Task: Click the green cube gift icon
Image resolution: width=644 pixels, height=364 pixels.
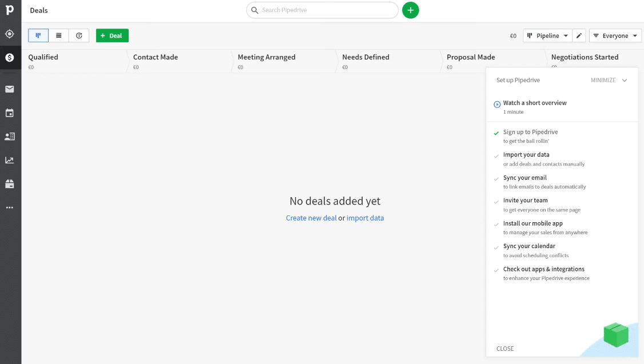Action: click(616, 335)
